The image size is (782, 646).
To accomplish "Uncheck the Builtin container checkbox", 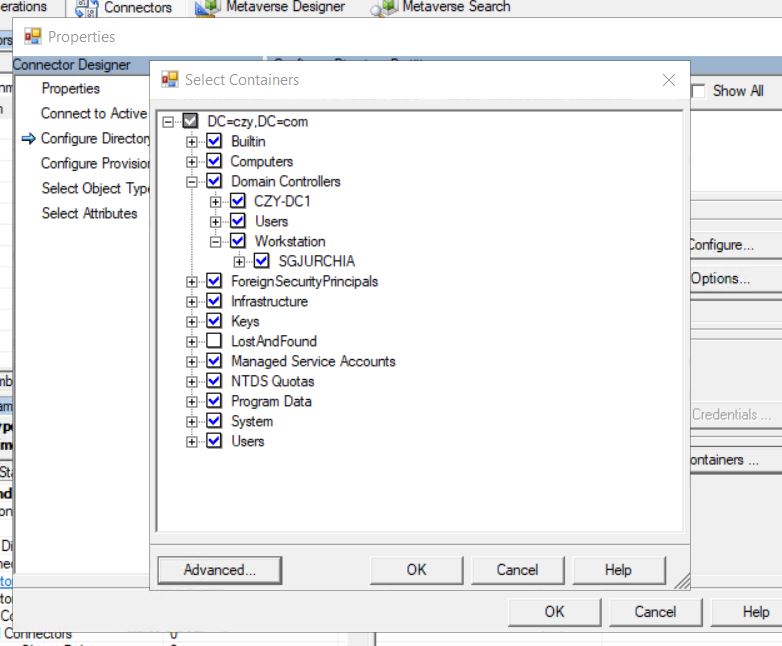I will click(x=214, y=141).
